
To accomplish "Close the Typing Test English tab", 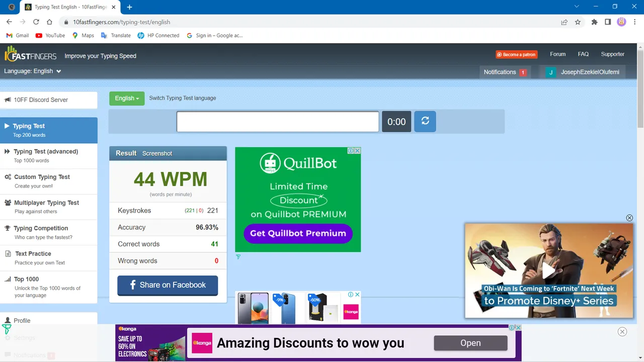I will [114, 7].
